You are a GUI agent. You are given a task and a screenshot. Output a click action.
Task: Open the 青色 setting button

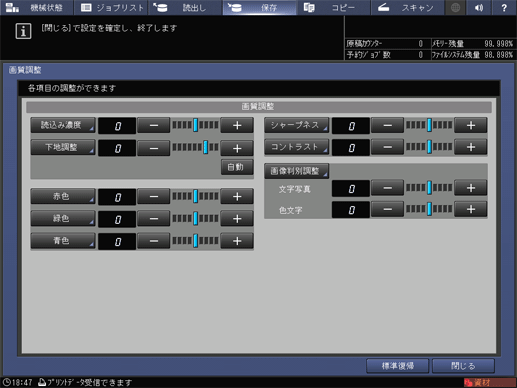pyautogui.click(x=63, y=241)
